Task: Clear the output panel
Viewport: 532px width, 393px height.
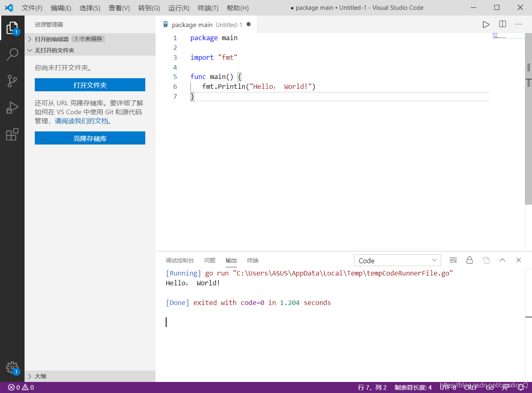Action: click(453, 260)
